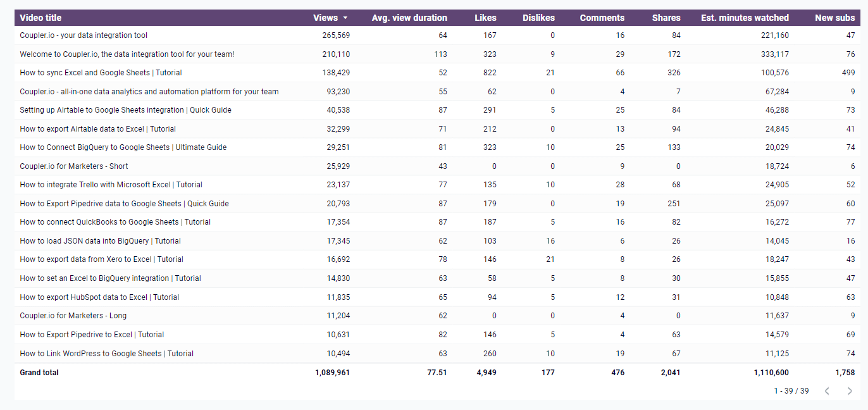Click the Grand total comments 476
The width and height of the screenshot is (868, 410).
[617, 373]
